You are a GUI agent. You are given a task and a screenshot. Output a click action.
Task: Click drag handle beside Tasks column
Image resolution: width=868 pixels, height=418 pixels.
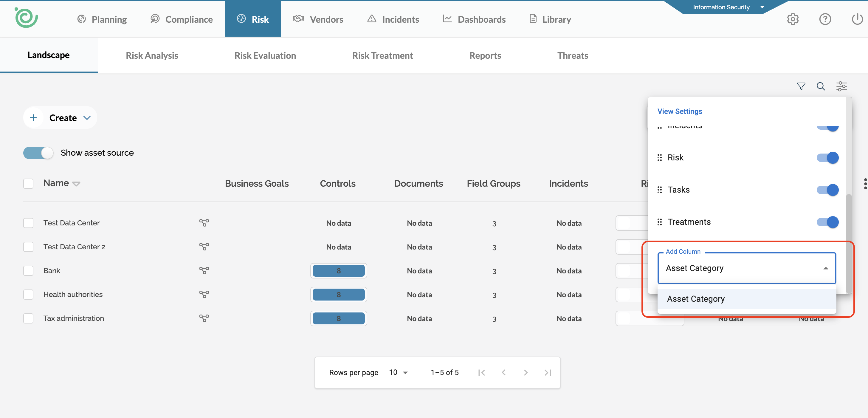(x=659, y=190)
